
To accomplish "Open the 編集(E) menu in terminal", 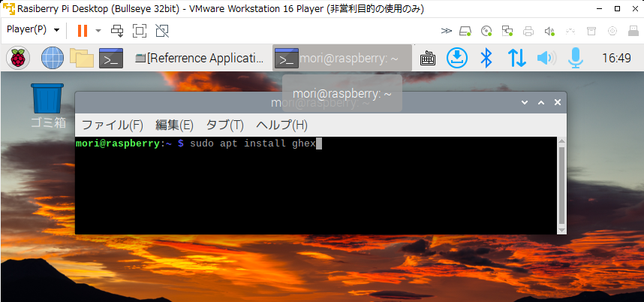I will [x=174, y=125].
